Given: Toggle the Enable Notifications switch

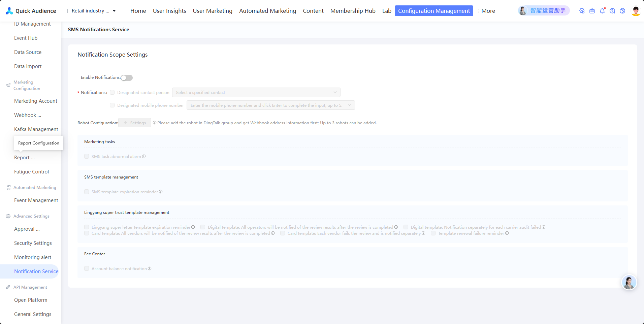Looking at the screenshot, I should [127, 78].
